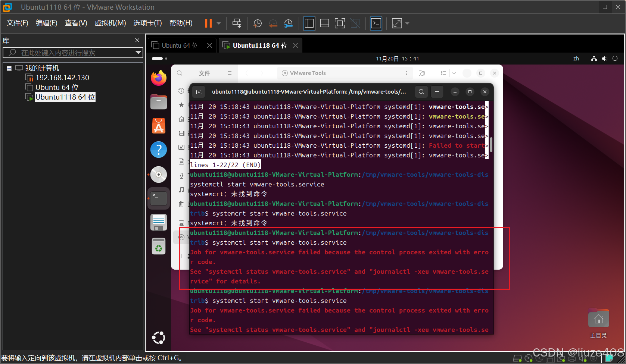Image resolution: width=626 pixels, height=364 pixels.
Task: Launch Firefox from the Ubuntu dock
Action: click(x=159, y=78)
